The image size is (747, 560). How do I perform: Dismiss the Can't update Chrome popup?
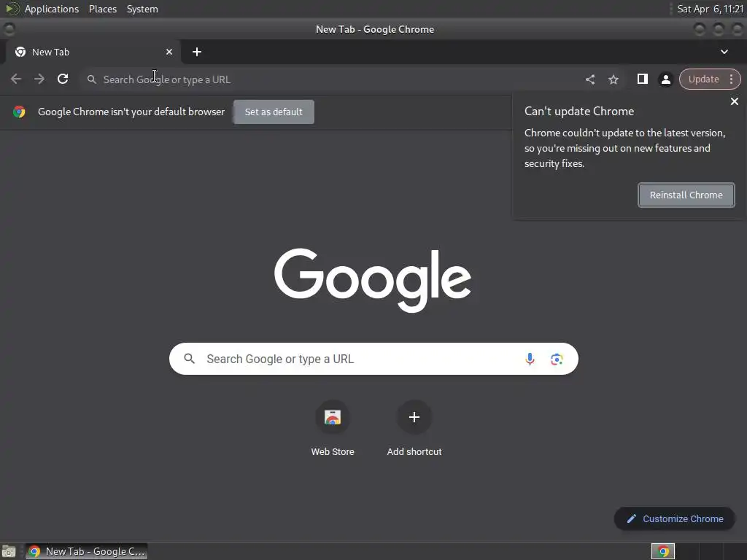734,101
